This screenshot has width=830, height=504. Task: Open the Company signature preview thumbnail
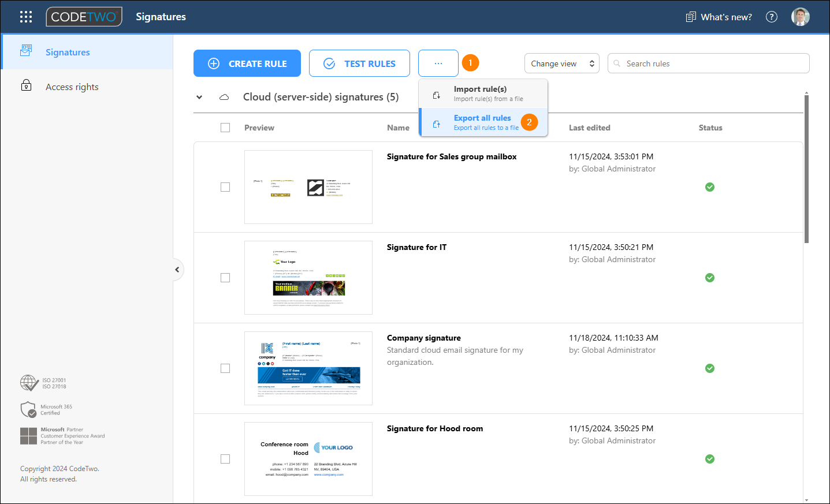point(308,368)
